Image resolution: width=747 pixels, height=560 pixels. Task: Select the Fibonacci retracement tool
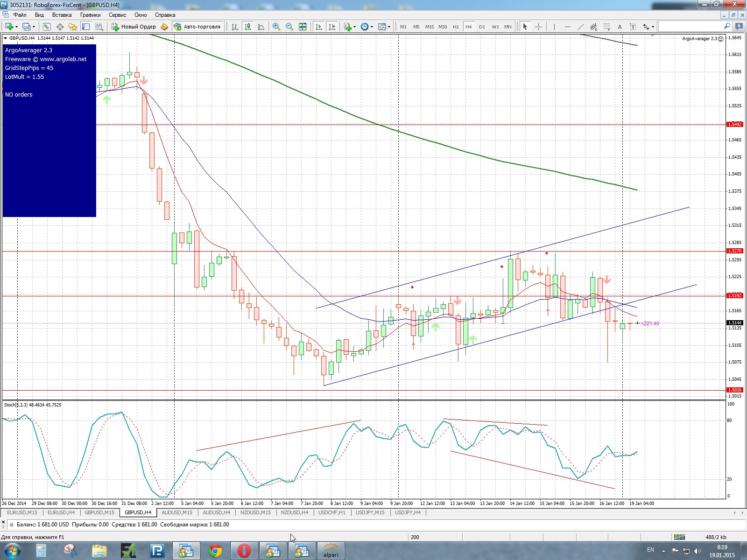[606, 27]
